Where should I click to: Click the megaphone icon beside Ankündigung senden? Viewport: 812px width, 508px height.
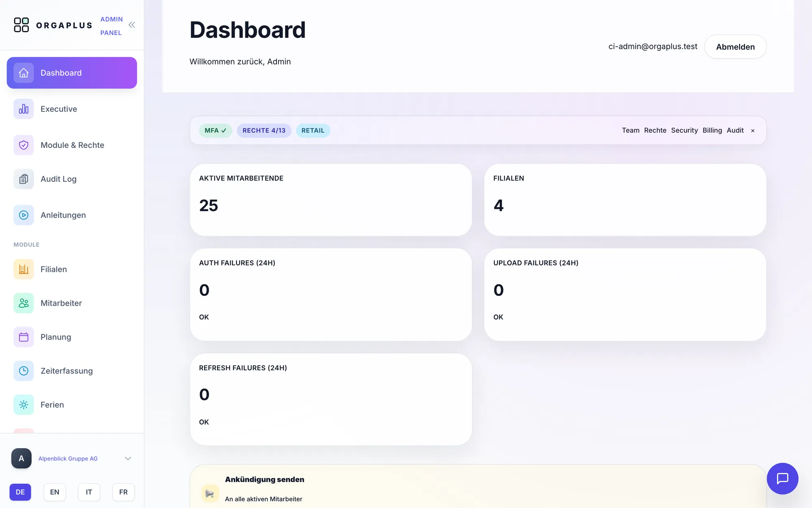[210, 493]
